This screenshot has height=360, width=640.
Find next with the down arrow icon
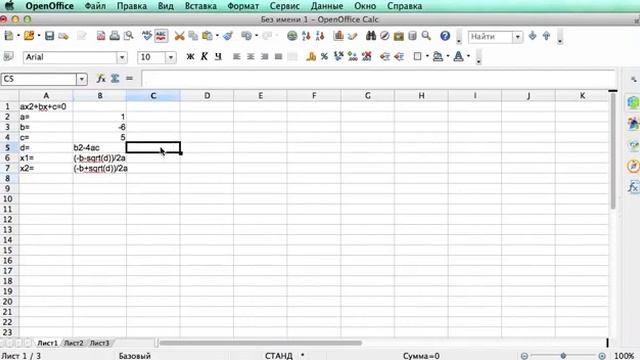(x=532, y=36)
